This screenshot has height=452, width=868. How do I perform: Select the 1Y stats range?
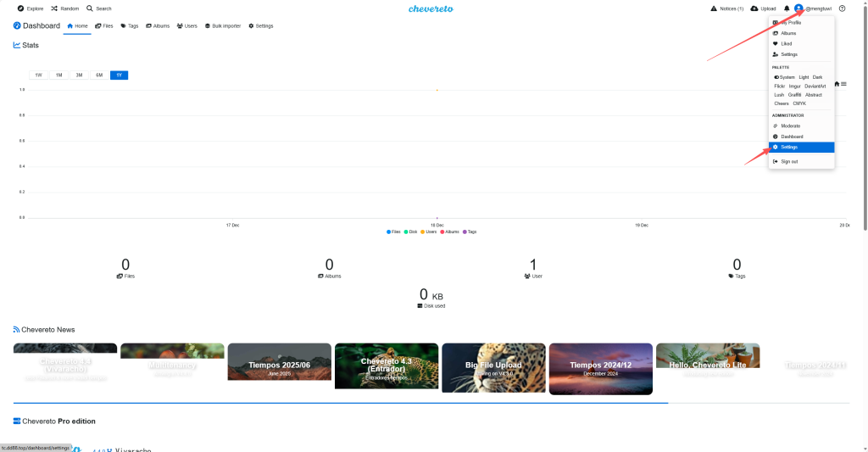click(x=119, y=75)
